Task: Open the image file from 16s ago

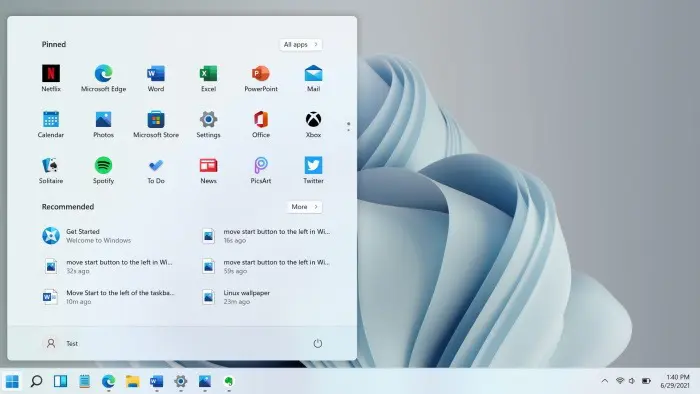Action: [267, 236]
